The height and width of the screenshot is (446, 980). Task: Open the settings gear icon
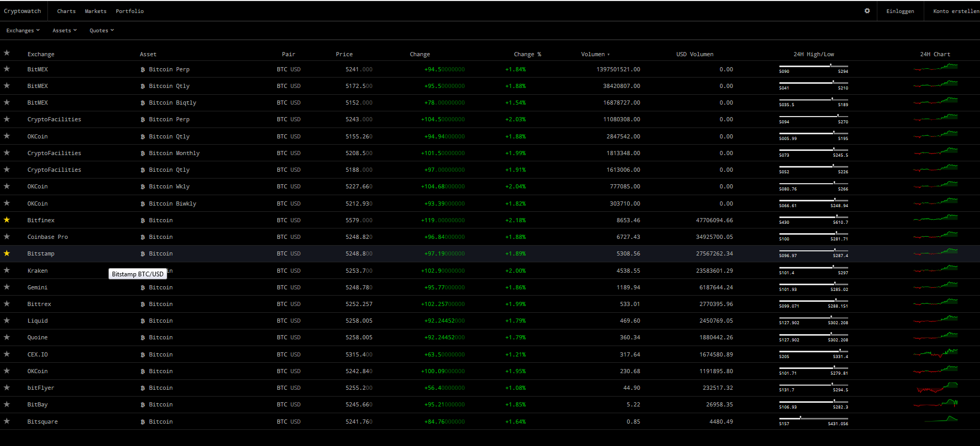tap(867, 11)
